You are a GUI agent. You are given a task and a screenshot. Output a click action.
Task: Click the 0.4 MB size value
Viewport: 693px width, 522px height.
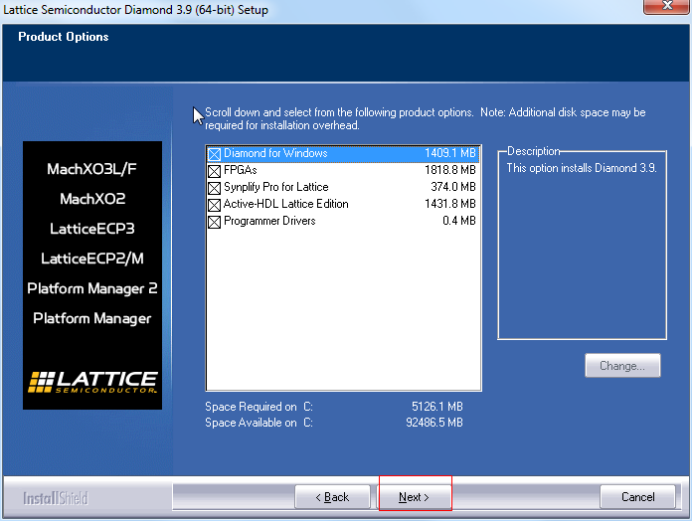tap(459, 221)
